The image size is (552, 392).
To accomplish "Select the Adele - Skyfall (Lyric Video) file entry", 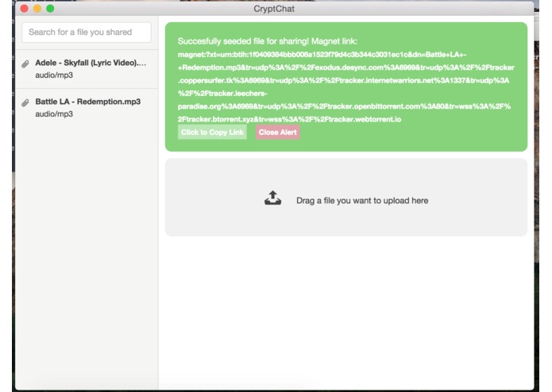I will (87, 69).
